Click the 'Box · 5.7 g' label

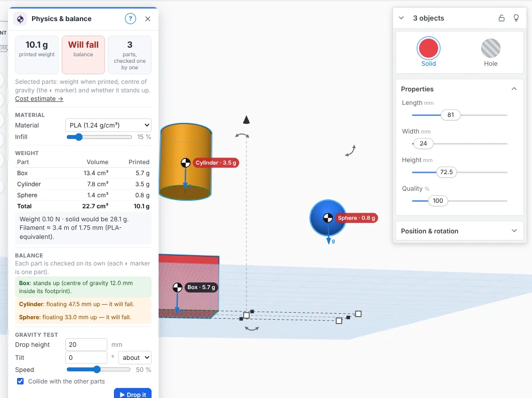click(201, 288)
